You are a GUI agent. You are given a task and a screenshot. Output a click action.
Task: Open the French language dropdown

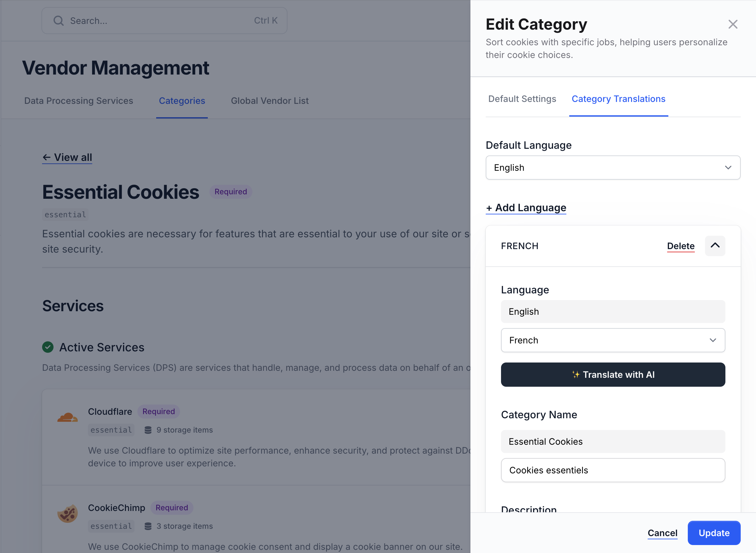coord(613,340)
